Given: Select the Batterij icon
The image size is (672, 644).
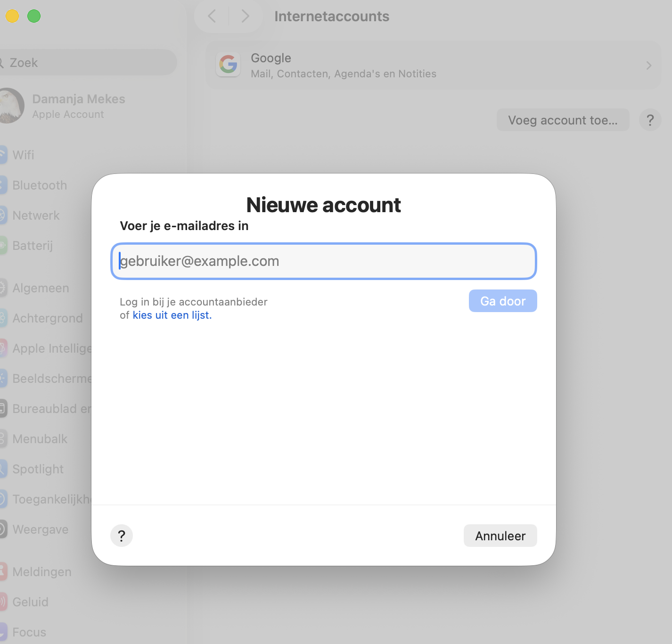Looking at the screenshot, I should click(x=4, y=245).
